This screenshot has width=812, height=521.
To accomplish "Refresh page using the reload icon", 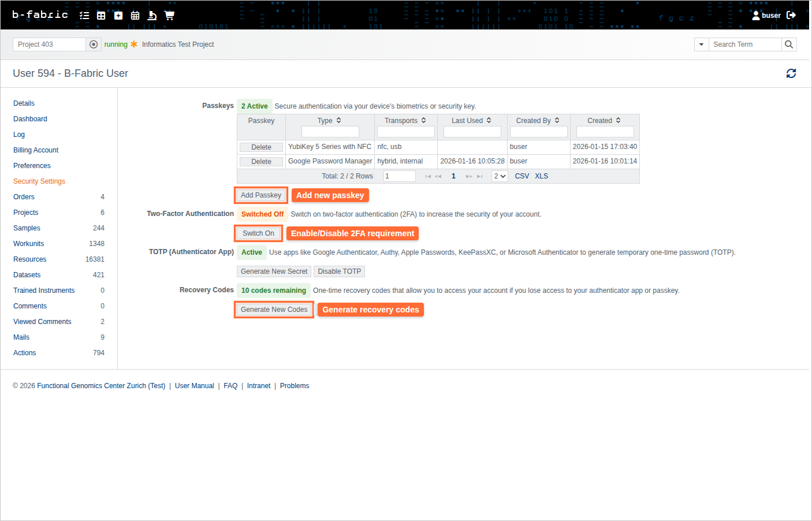I will point(791,73).
